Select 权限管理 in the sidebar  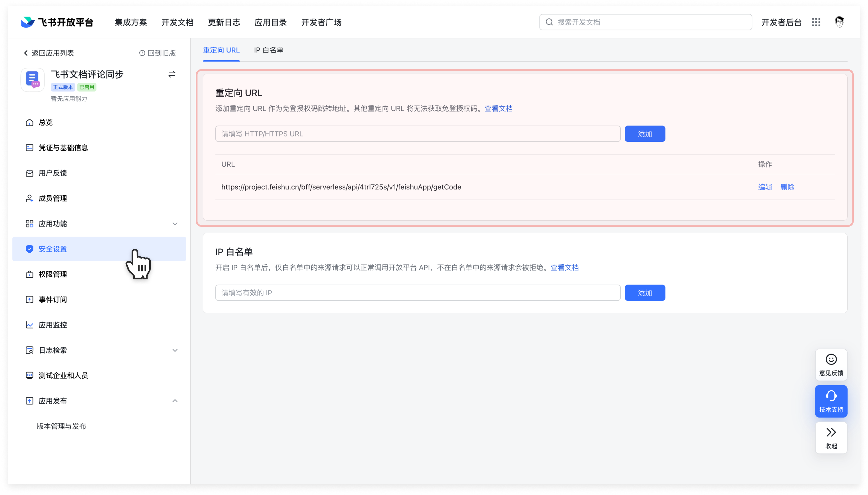99,274
